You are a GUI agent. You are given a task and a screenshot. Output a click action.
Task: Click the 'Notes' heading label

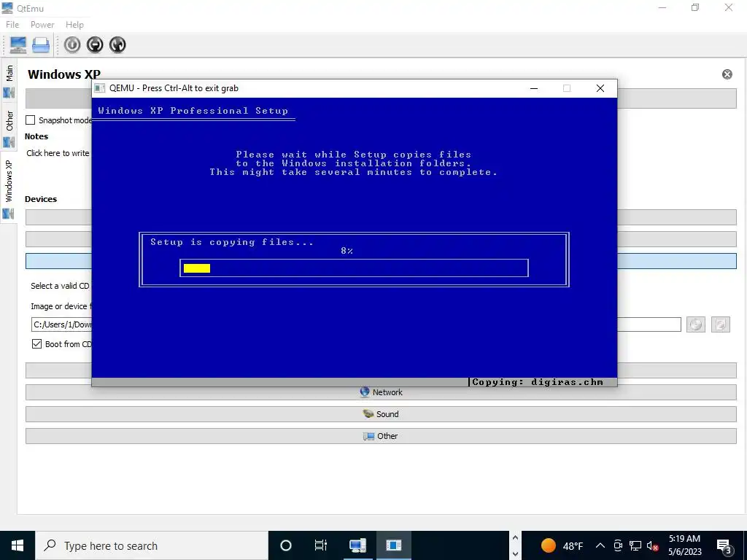tap(36, 136)
